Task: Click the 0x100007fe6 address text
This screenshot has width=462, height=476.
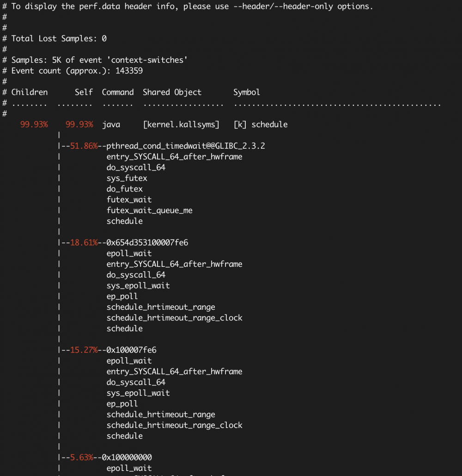Action: click(x=131, y=350)
